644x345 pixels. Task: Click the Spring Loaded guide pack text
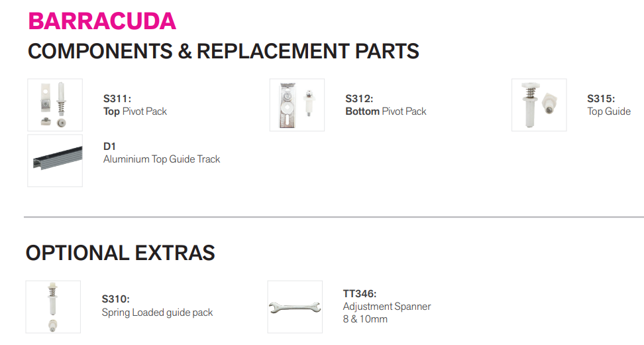pyautogui.click(x=157, y=312)
